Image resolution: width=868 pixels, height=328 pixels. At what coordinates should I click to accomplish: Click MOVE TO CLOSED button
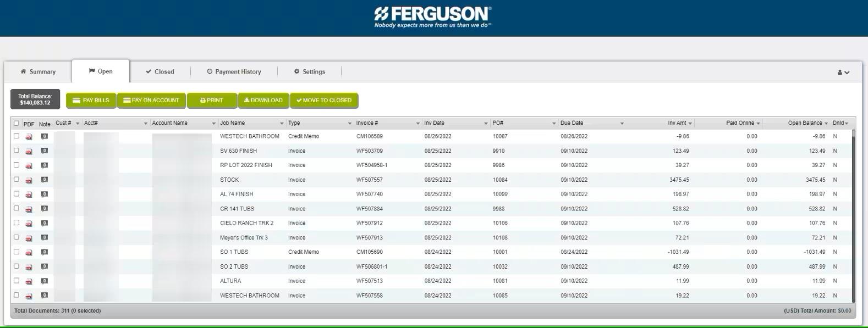point(324,101)
